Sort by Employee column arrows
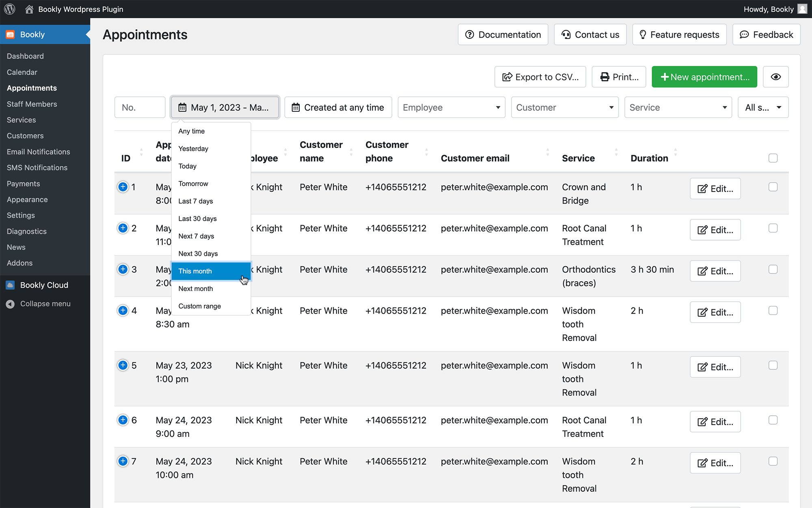The width and height of the screenshot is (812, 508). click(x=285, y=152)
